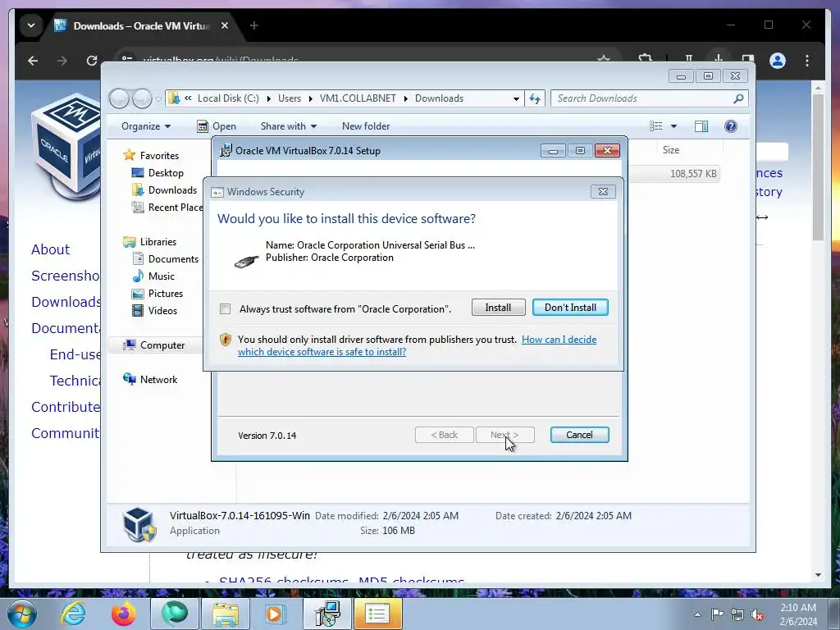The height and width of the screenshot is (630, 840).
Task: Open browser downloads icon
Action: pos(719,58)
